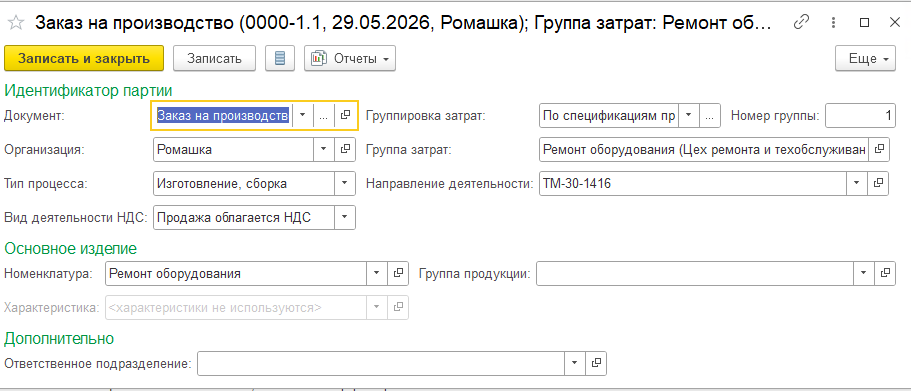Click the Номер группы field
Screen dimensions: 911x391
click(860, 115)
